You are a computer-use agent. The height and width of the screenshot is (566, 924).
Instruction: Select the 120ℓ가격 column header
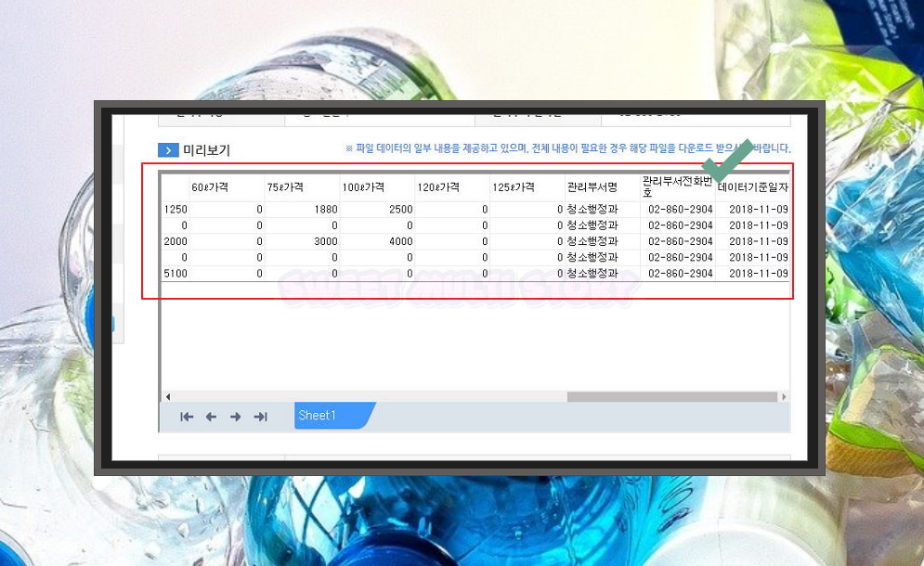click(452, 187)
